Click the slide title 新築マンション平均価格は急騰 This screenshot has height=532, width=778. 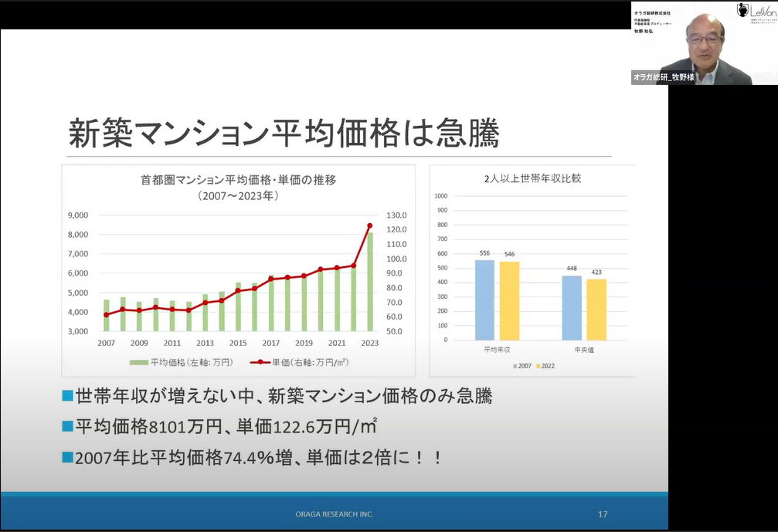284,134
